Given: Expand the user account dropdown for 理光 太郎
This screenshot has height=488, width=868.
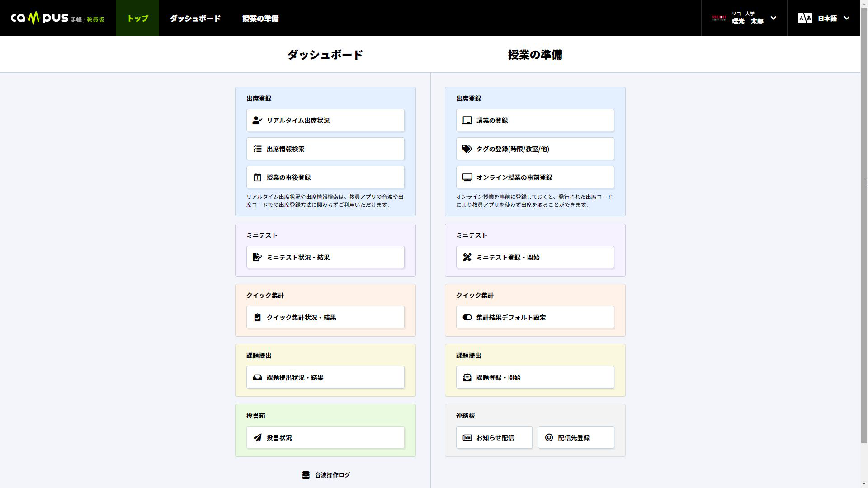Looking at the screenshot, I should (773, 18).
